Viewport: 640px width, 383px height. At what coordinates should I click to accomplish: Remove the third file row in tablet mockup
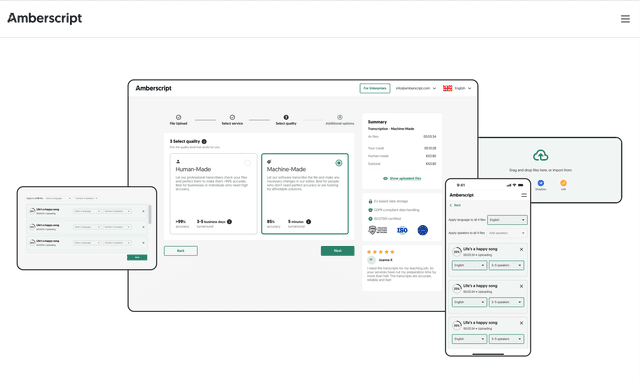click(143, 243)
